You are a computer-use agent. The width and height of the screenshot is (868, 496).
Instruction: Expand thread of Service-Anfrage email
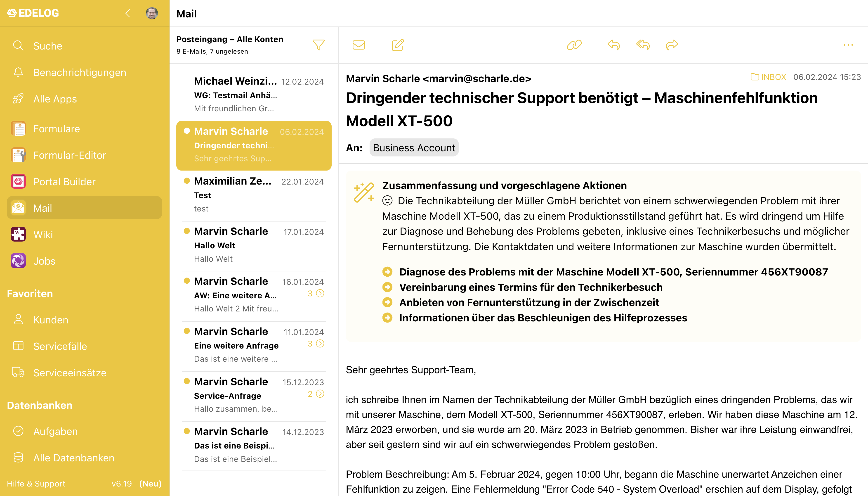(320, 394)
